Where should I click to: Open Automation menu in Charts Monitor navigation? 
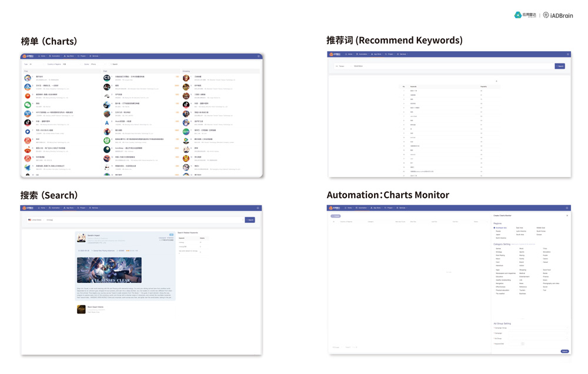362,208
